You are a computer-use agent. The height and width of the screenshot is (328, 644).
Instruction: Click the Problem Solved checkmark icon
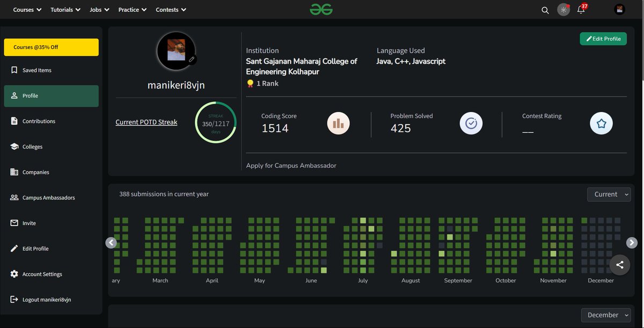pos(471,123)
